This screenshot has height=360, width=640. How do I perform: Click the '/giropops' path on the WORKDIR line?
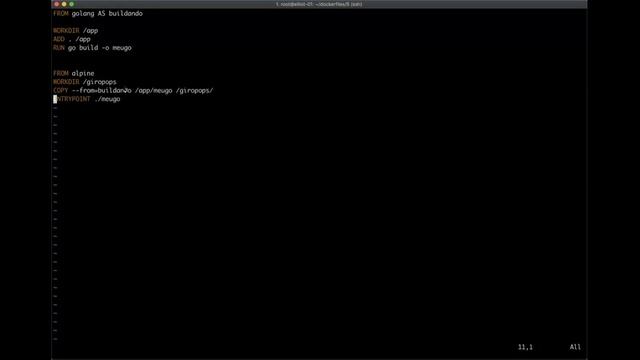(100, 82)
